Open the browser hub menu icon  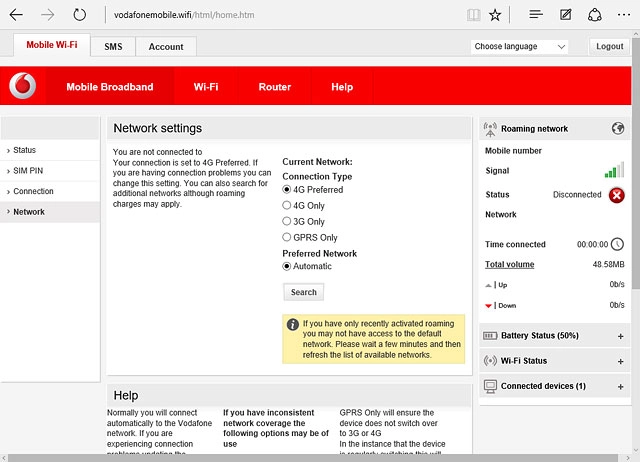pyautogui.click(x=536, y=16)
